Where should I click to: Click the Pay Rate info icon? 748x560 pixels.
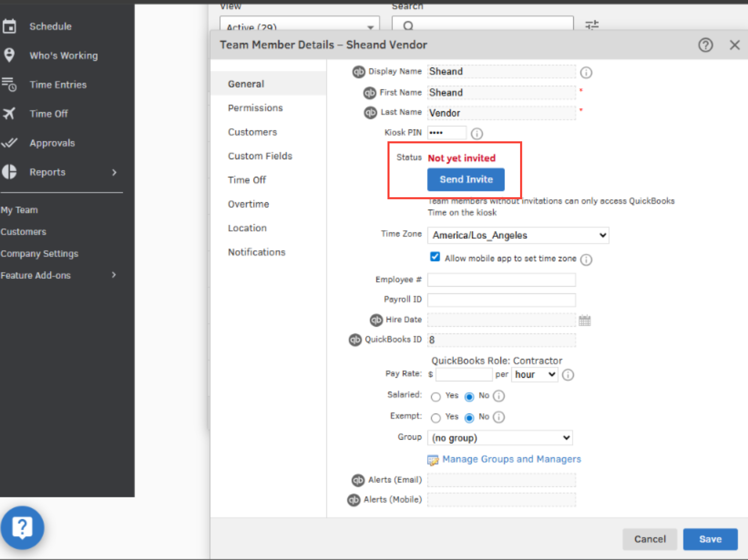point(568,375)
